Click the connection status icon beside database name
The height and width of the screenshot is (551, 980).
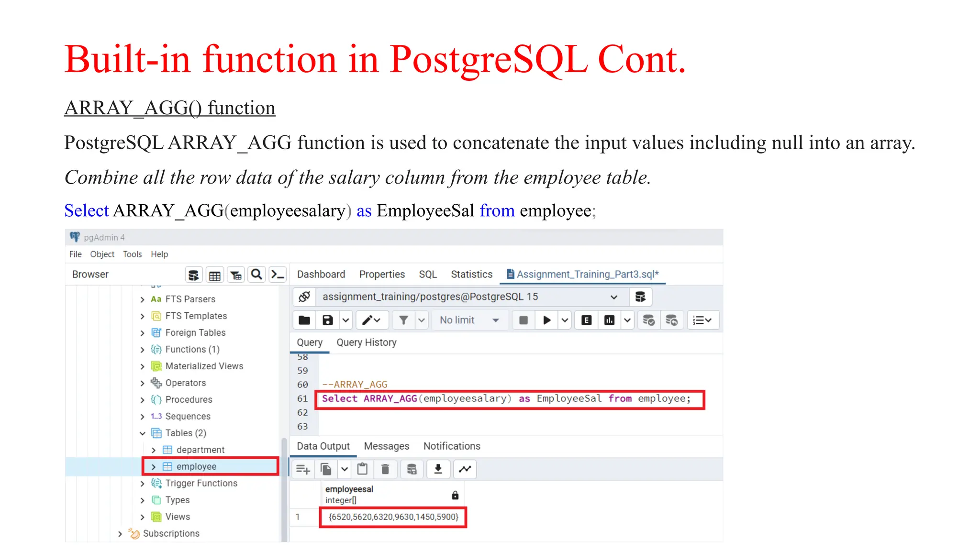click(x=304, y=297)
